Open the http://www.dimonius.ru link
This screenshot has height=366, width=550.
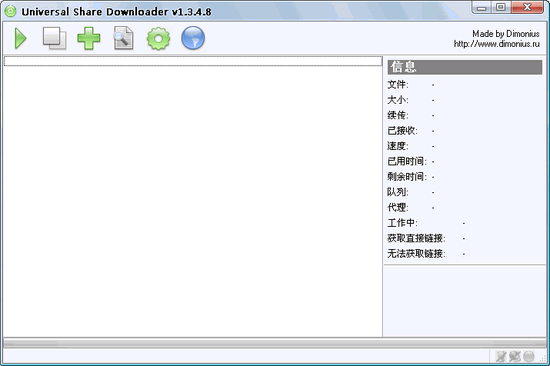pos(497,44)
